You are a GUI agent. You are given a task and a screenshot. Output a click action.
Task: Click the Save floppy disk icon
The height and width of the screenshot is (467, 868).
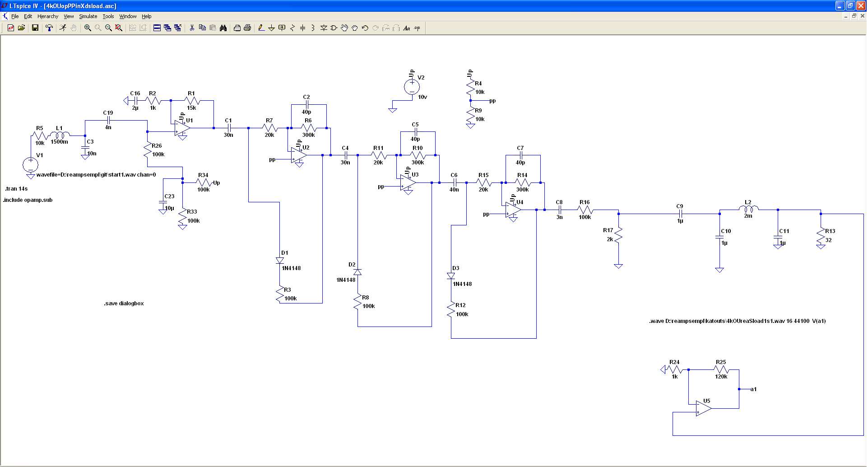pyautogui.click(x=35, y=28)
